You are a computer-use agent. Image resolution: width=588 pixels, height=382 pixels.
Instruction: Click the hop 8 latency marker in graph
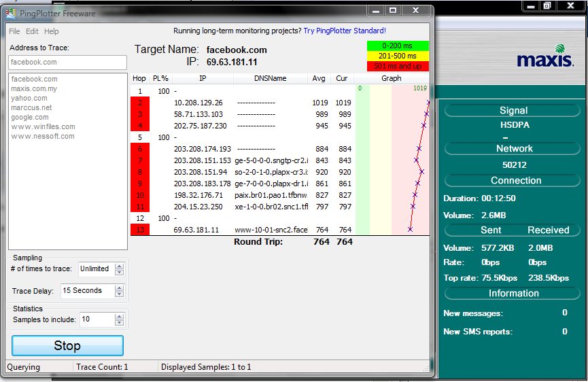tap(422, 172)
